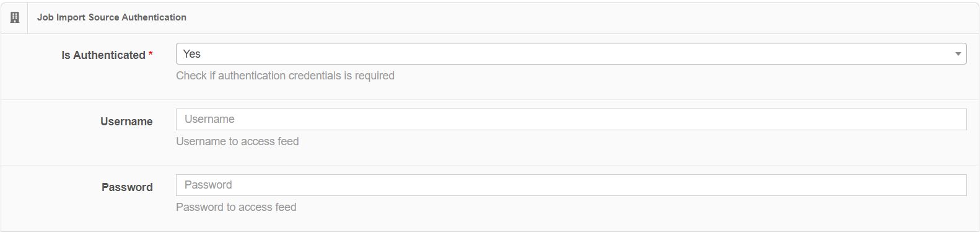Screen dimensions: 980x232
Task: Click the Username field label
Action: pyautogui.click(x=126, y=122)
